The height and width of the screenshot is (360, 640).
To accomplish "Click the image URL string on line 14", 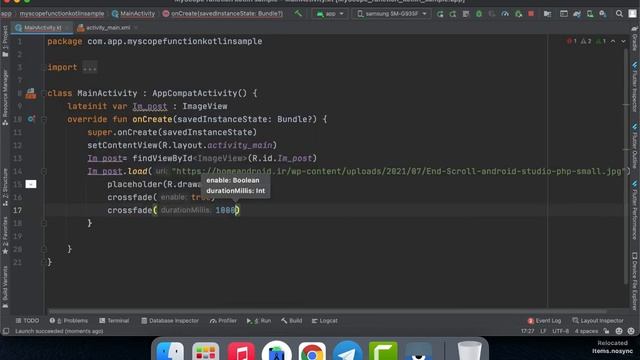I will tap(398, 171).
